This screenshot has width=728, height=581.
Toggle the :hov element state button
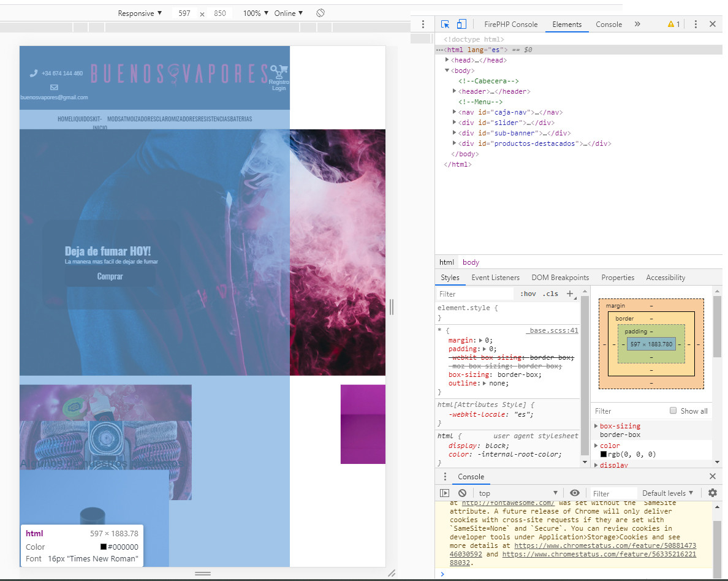pos(528,294)
